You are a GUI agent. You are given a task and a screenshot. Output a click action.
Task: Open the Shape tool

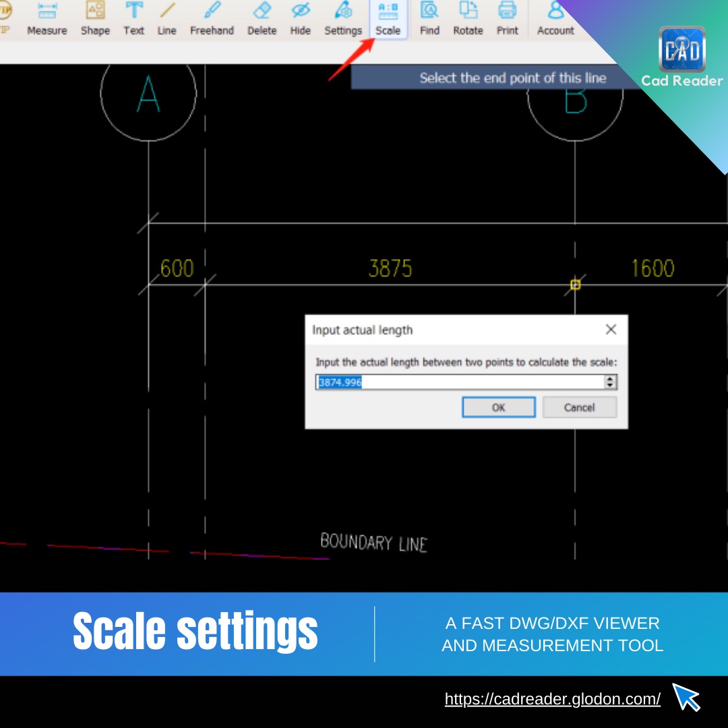coord(95,19)
